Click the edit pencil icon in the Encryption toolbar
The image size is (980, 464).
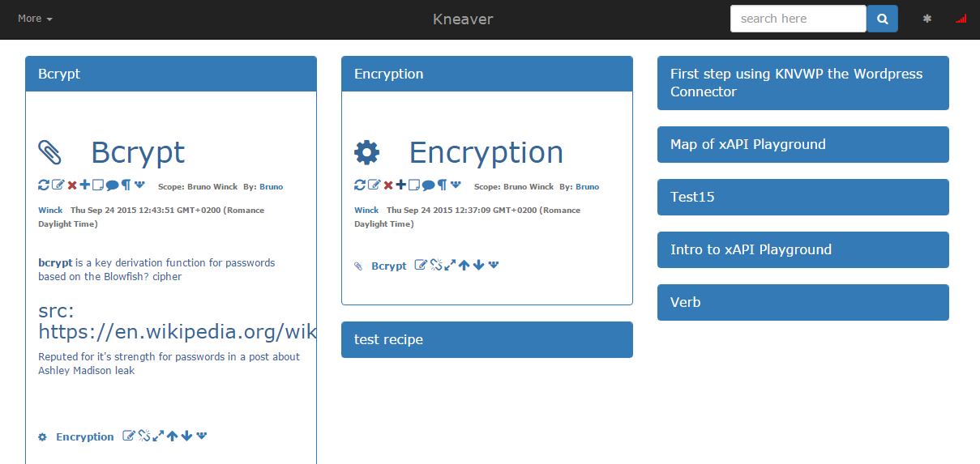click(374, 185)
